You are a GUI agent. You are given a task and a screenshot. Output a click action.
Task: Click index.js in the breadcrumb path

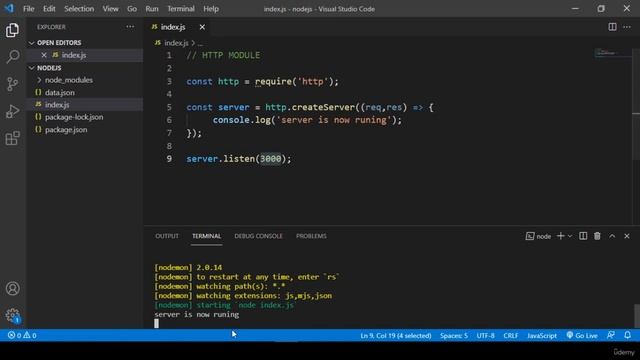(176, 43)
